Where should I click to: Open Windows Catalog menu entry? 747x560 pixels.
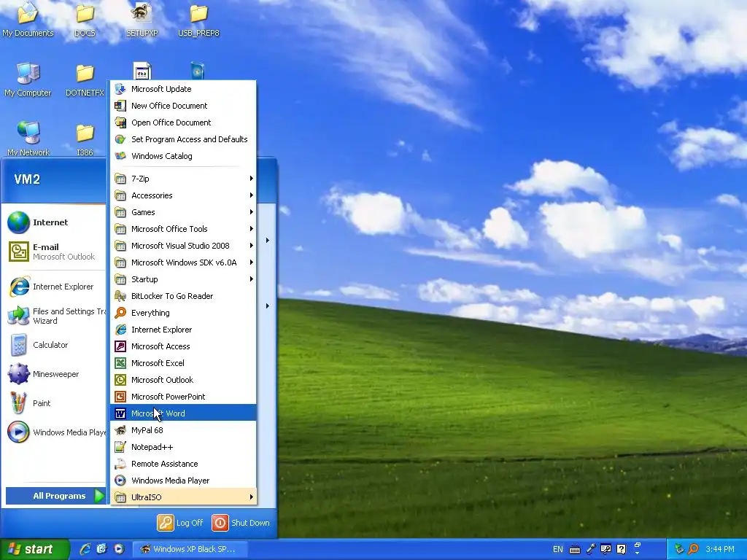click(183, 156)
